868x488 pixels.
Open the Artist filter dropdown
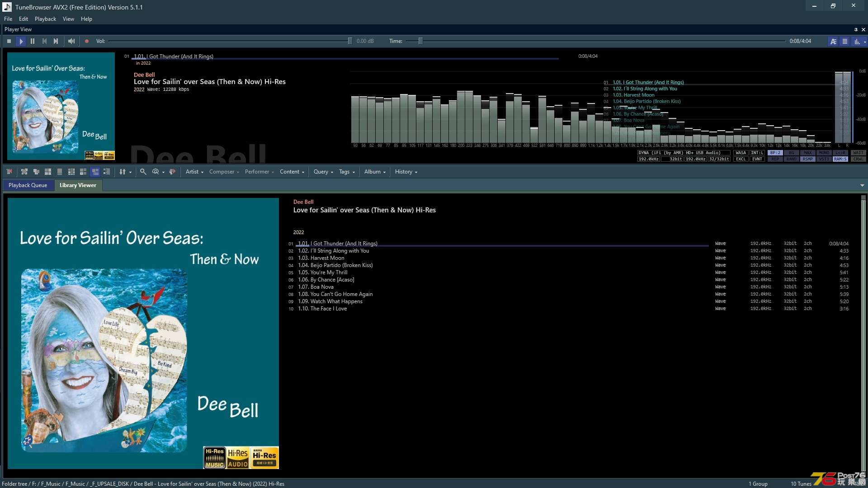tap(194, 172)
